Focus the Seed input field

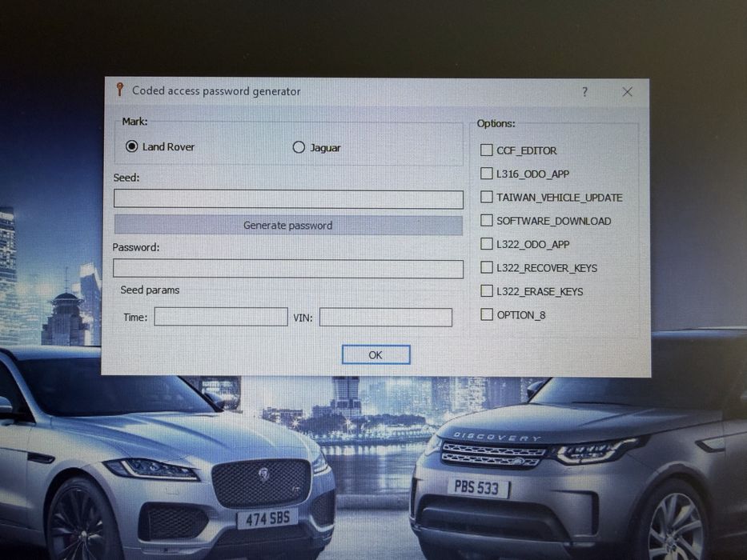[x=288, y=198]
